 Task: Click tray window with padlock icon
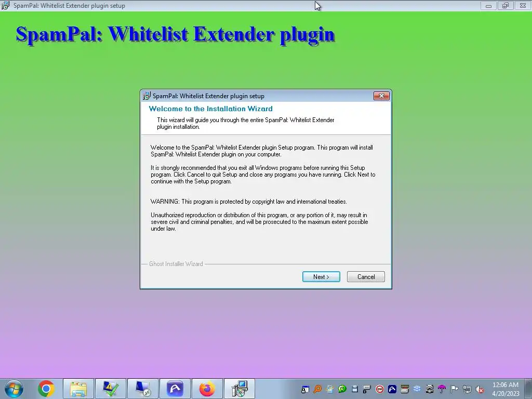coord(305,389)
